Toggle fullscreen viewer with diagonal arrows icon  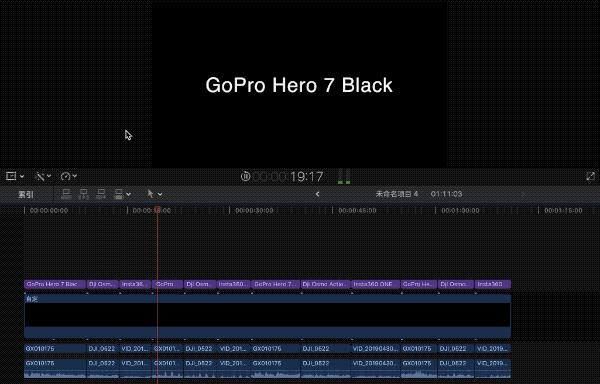[x=590, y=176]
